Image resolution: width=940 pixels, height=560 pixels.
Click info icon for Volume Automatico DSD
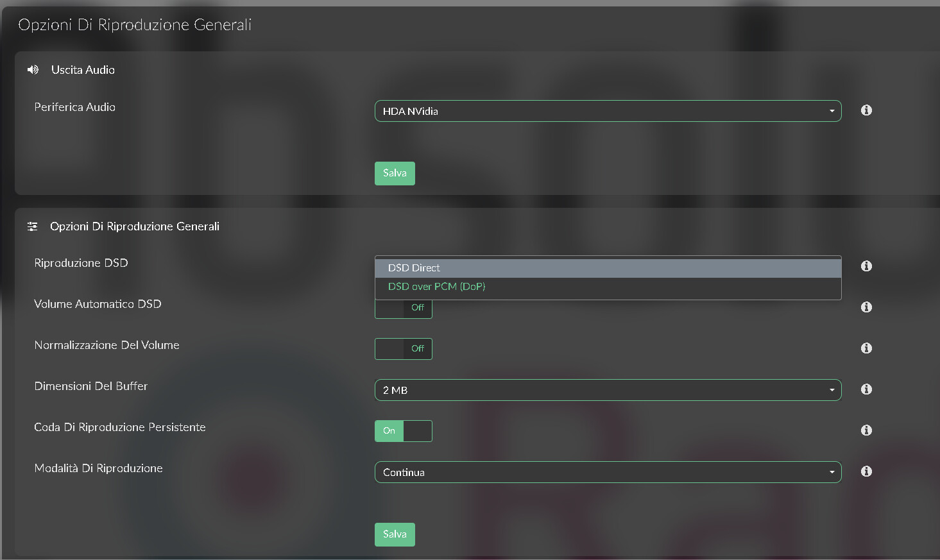click(866, 307)
